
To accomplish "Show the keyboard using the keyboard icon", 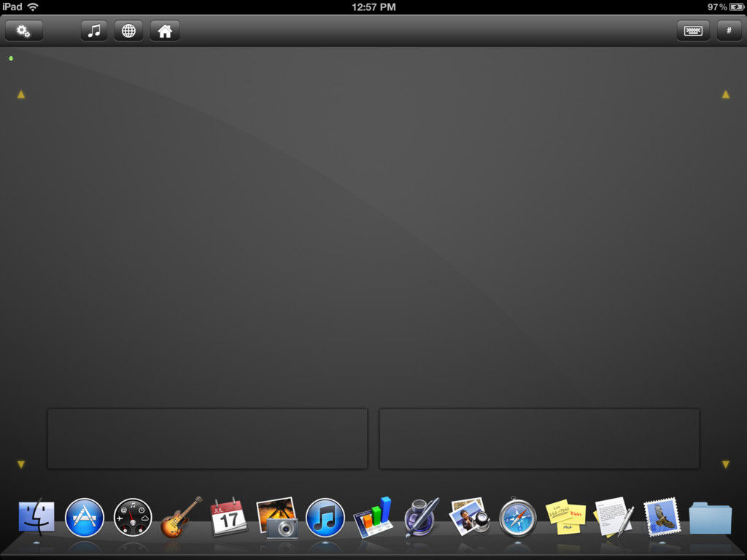I will click(692, 31).
